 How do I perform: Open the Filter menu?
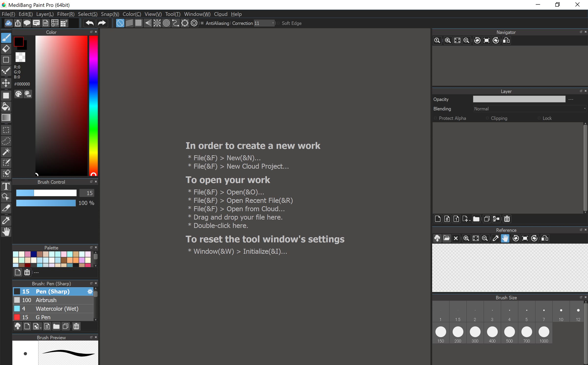pos(66,14)
